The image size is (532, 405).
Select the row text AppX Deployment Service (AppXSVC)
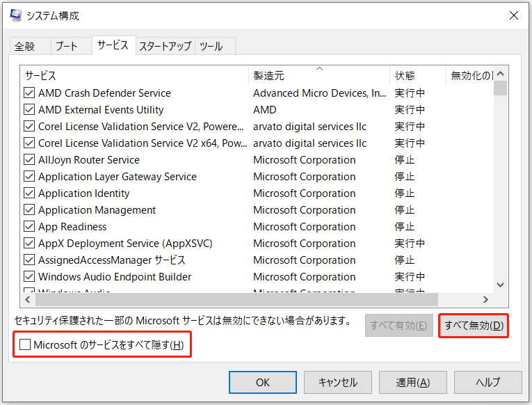tap(125, 243)
